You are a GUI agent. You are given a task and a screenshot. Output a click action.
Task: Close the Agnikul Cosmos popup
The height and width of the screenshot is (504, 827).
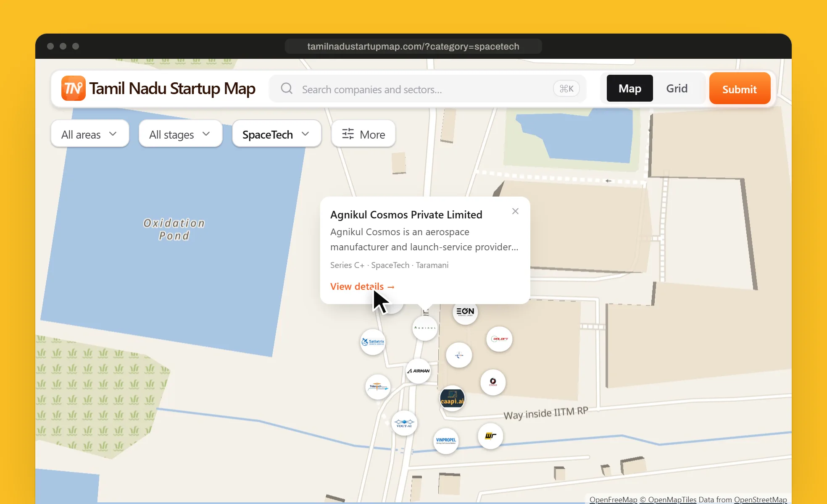[515, 211]
